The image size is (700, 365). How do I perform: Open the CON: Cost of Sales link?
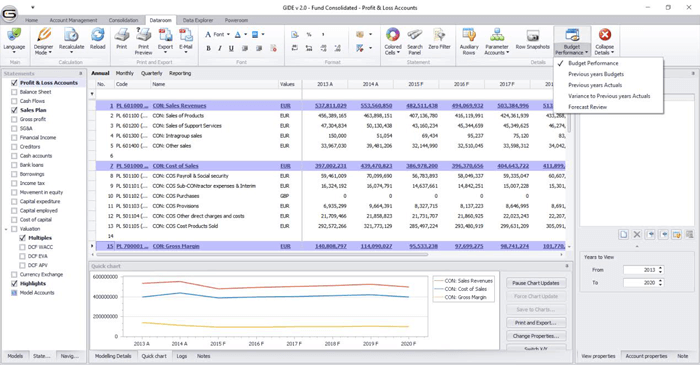(x=175, y=166)
